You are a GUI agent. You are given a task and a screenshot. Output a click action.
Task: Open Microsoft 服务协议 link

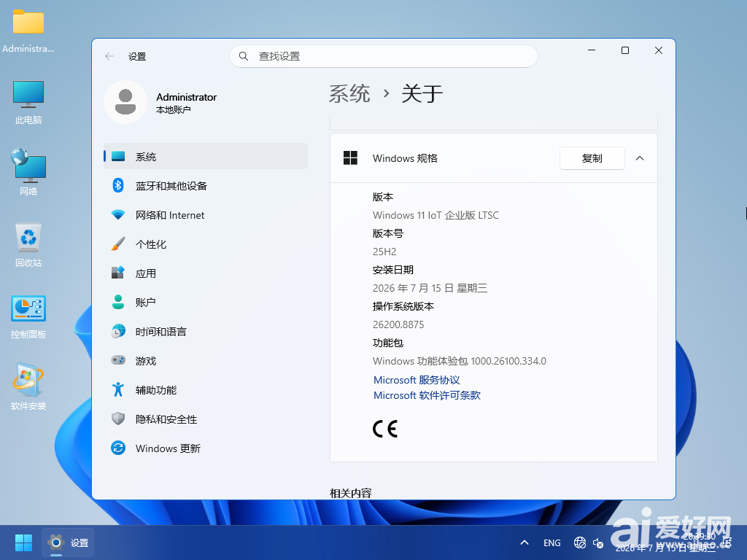tap(417, 380)
